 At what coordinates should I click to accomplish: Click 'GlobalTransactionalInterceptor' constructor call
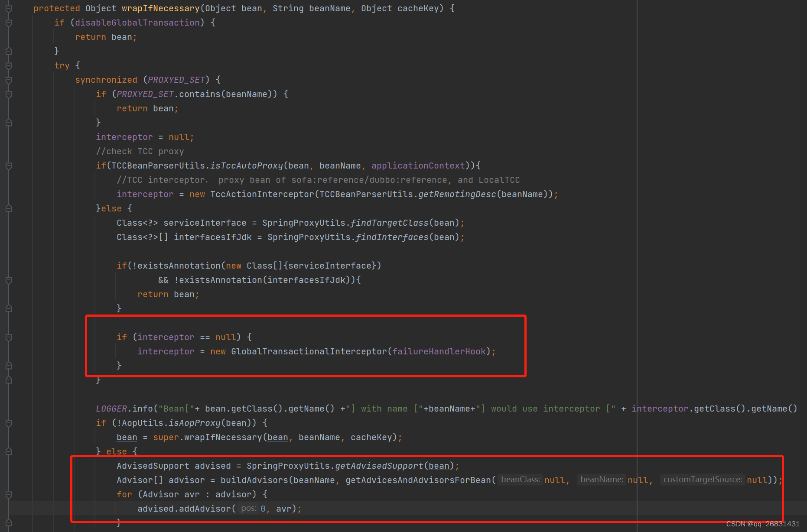click(x=309, y=352)
